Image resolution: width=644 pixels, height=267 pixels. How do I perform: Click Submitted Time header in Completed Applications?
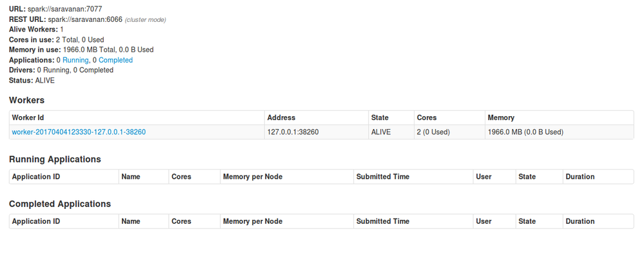click(383, 221)
